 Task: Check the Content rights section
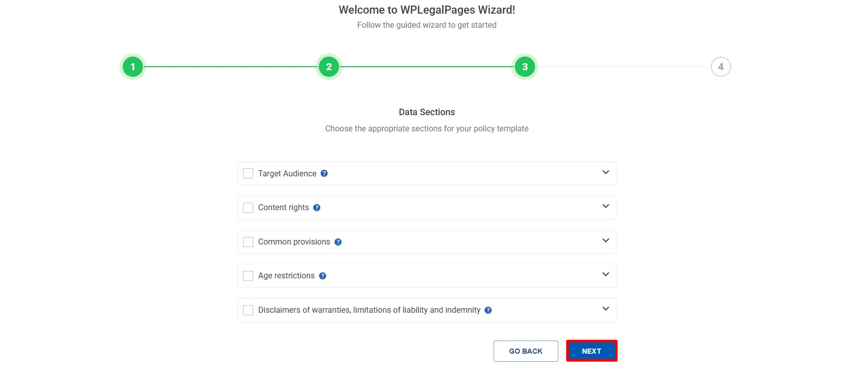tap(248, 207)
